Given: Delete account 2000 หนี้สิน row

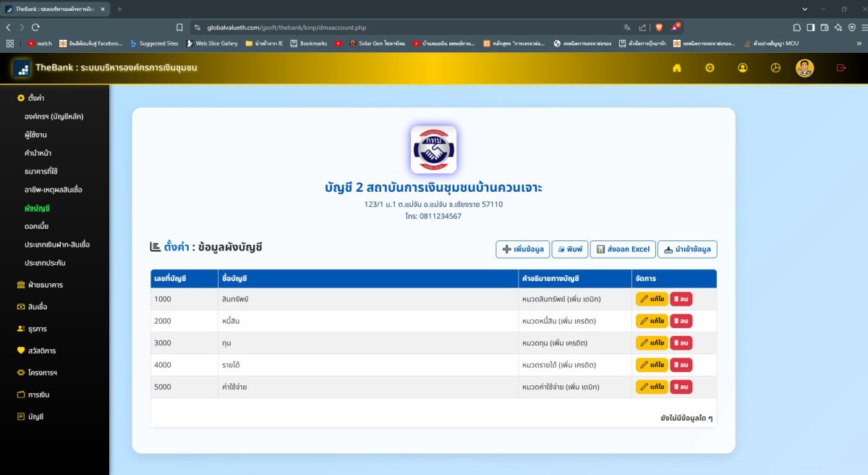Looking at the screenshot, I should point(681,321).
